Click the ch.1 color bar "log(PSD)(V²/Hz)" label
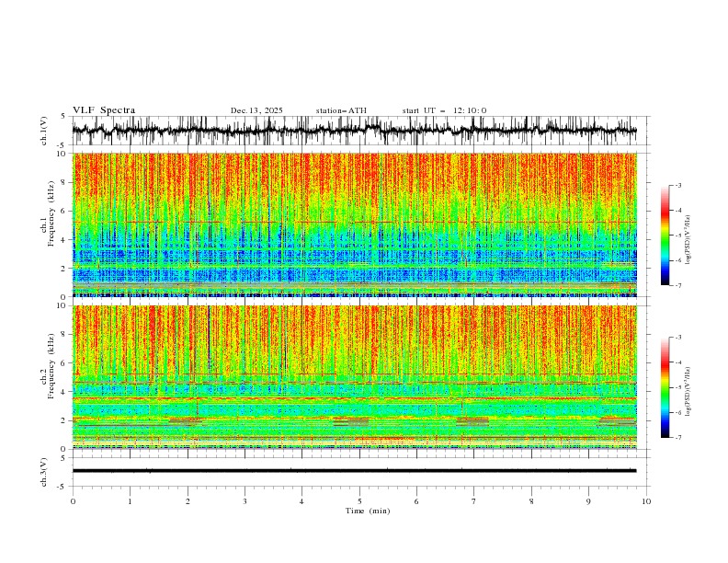 (688, 240)
